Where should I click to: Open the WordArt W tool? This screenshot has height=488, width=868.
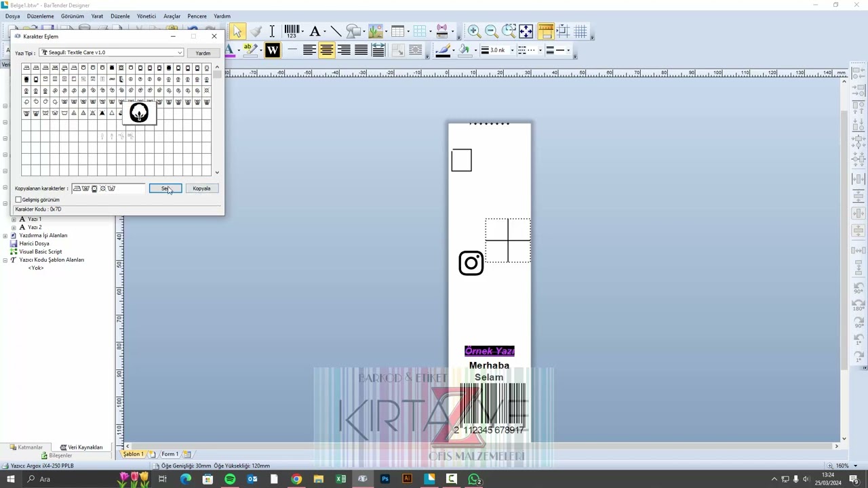coord(273,50)
